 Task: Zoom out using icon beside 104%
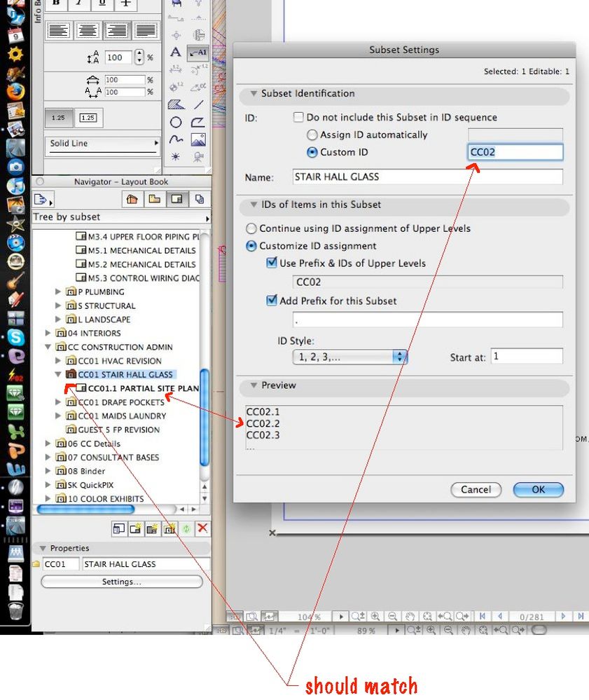point(392,616)
